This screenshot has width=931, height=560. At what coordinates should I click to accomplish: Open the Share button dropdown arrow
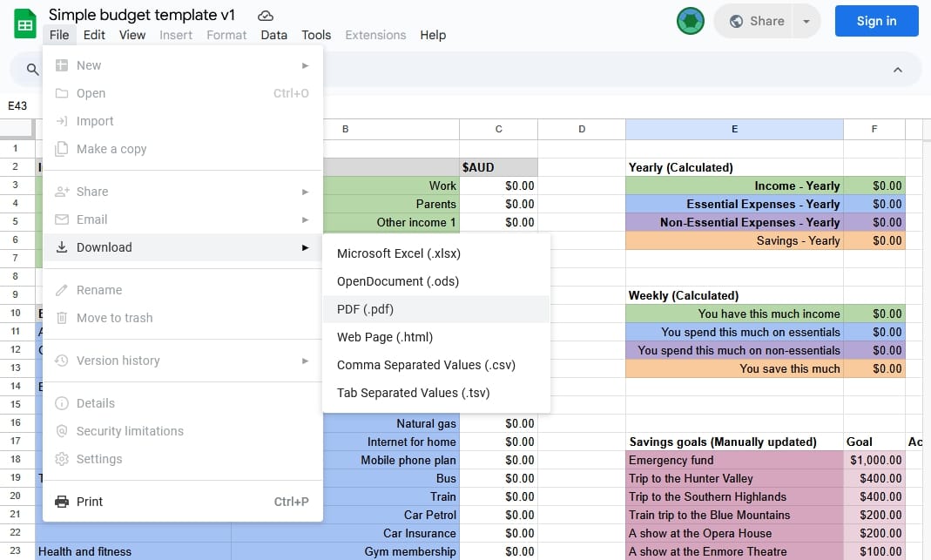[x=806, y=21]
